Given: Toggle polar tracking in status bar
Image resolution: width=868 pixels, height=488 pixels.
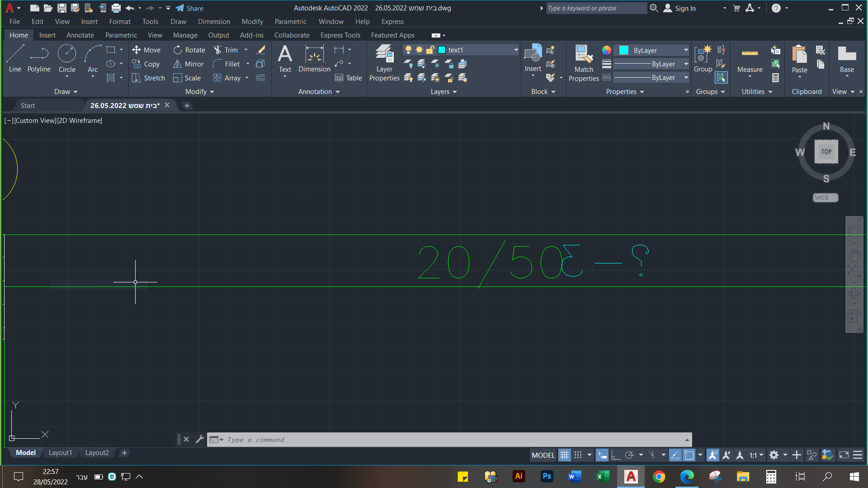Looking at the screenshot, I should (629, 455).
